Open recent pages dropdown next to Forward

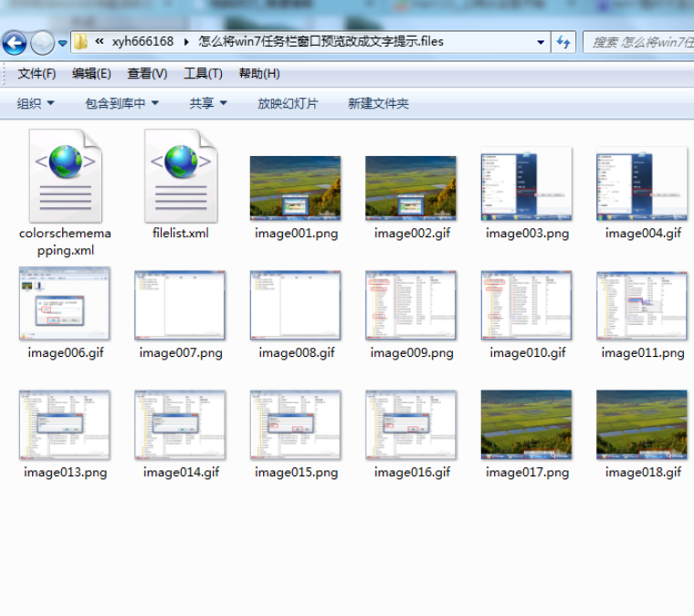62,43
